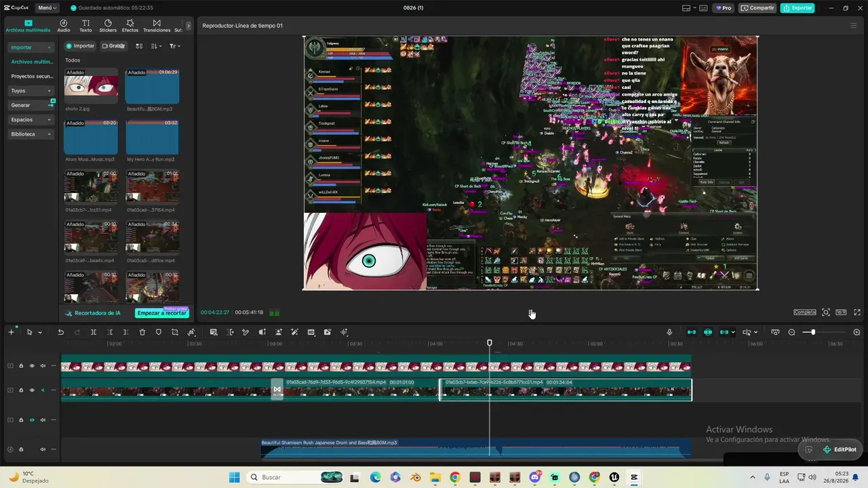Click the Grabar button
The image size is (868, 488).
113,46
